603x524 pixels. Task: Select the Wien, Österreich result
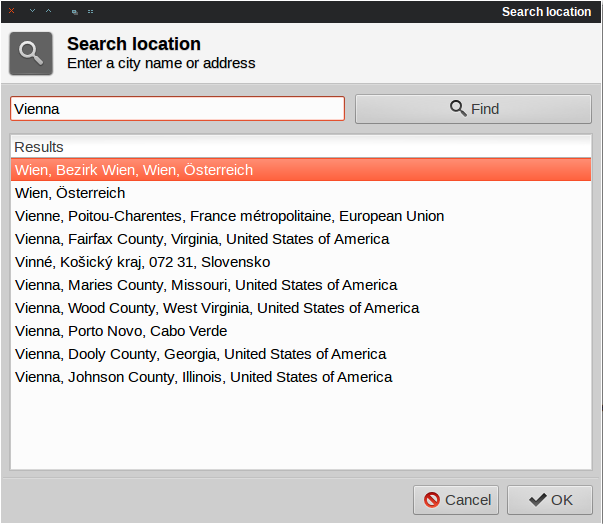pyautogui.click(x=301, y=193)
